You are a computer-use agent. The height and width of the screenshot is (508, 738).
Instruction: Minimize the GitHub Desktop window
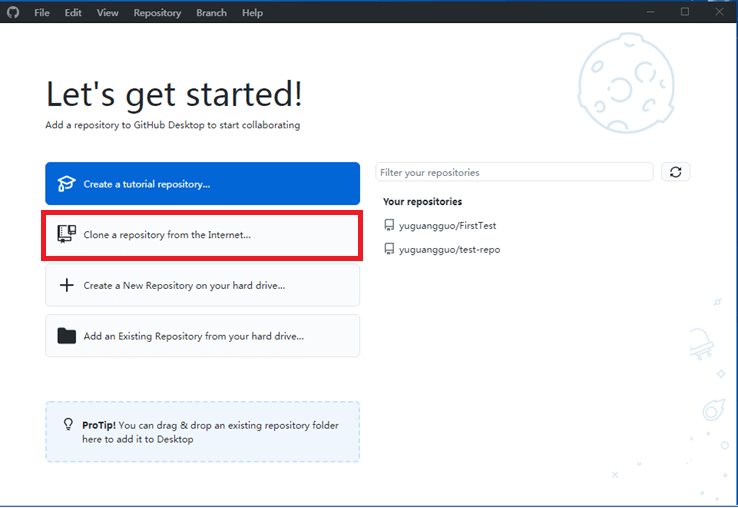(x=650, y=12)
